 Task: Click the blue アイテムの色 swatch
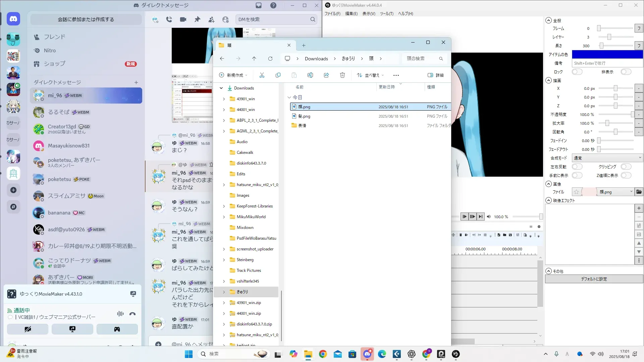(607, 54)
